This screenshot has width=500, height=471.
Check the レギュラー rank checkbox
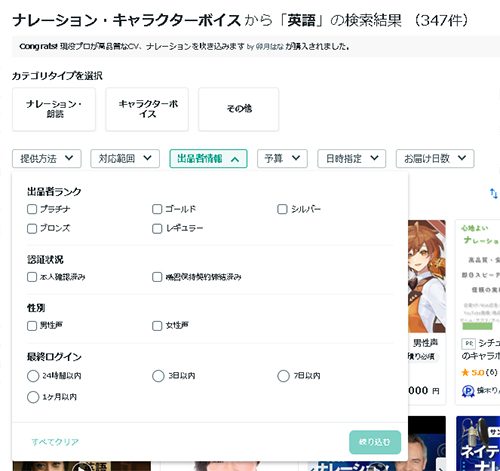coord(157,229)
